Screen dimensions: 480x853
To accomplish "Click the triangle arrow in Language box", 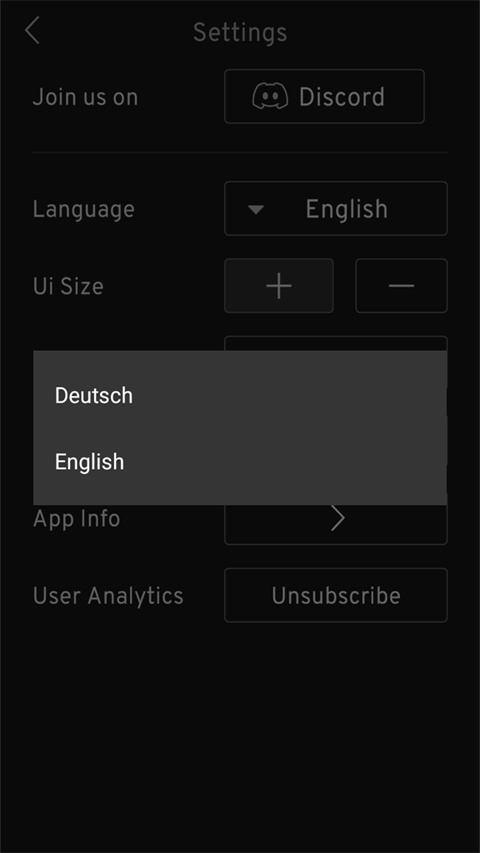I will point(256,209).
